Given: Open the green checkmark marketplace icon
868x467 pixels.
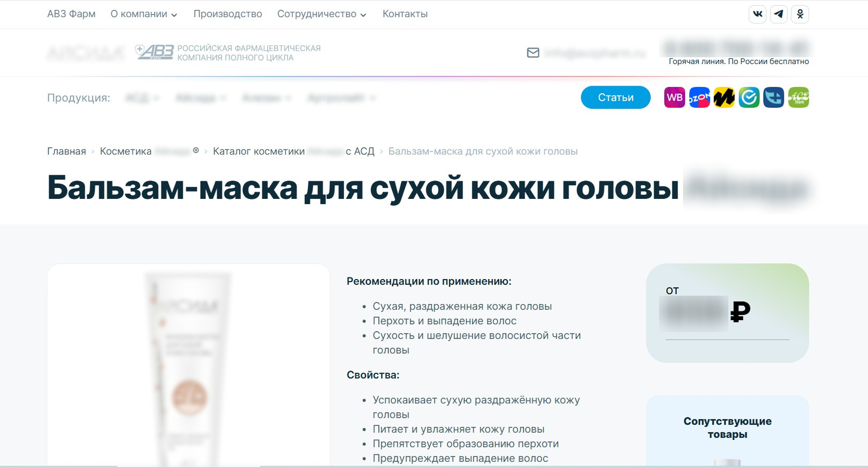Looking at the screenshot, I should [x=749, y=97].
